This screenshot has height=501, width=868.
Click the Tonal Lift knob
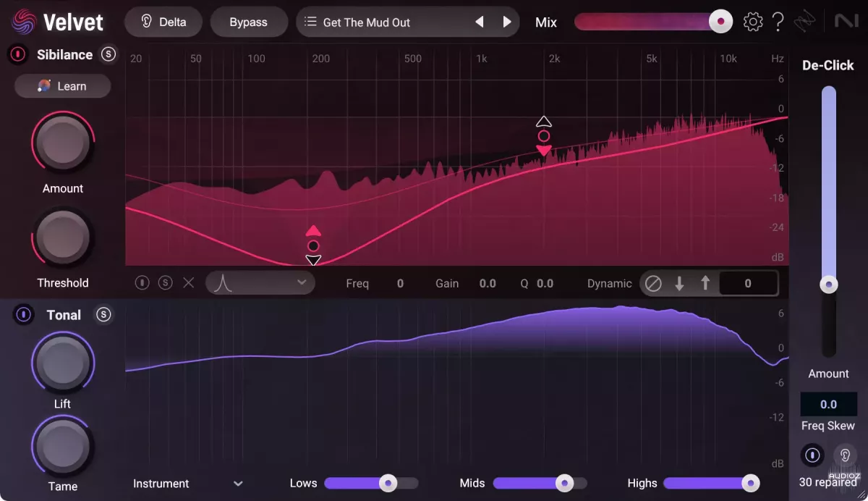[x=63, y=363]
